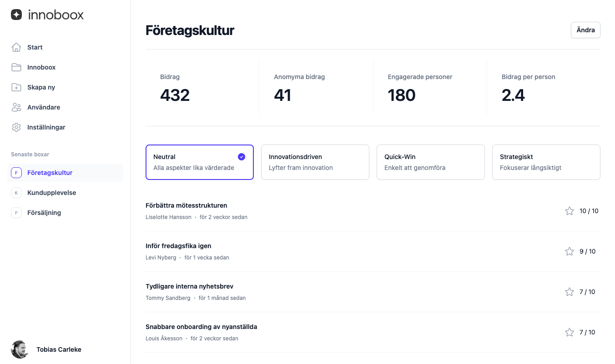This screenshot has width=615, height=364.
Task: Open the idea Snabbare onboarding av nyanställda
Action: [201, 326]
